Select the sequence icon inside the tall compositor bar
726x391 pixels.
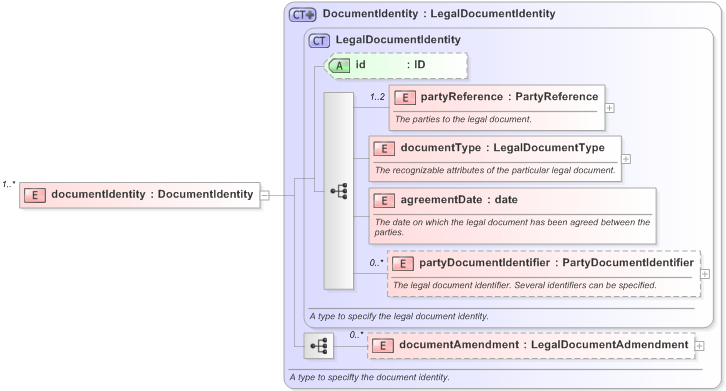click(x=339, y=191)
